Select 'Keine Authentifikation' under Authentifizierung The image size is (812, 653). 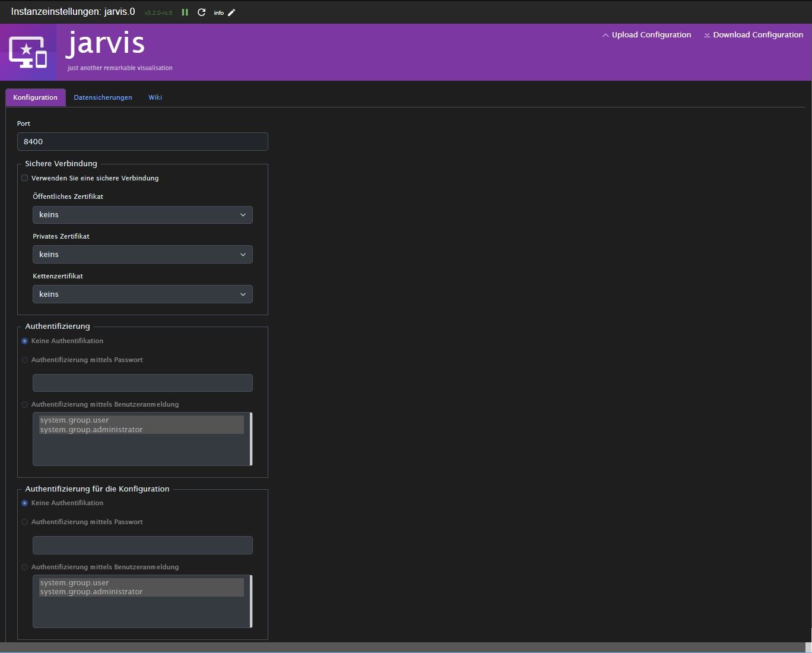(24, 341)
